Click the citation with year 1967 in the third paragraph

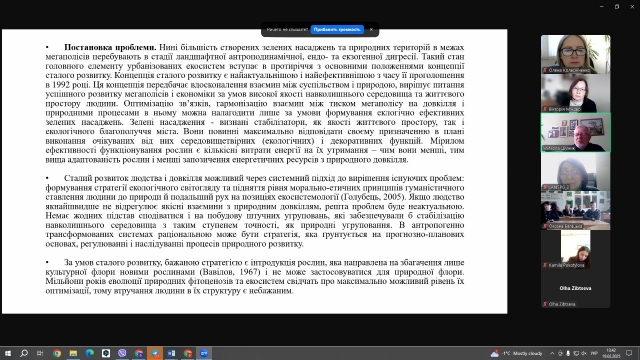tap(229, 272)
